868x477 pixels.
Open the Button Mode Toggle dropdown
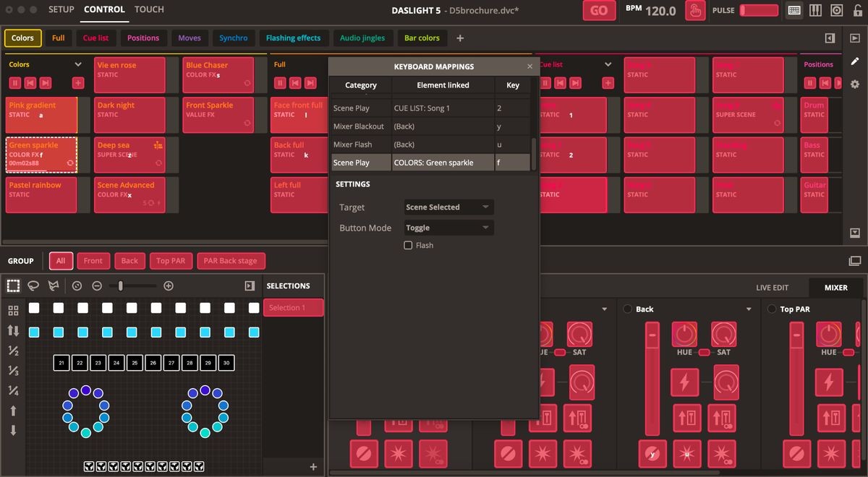tap(448, 228)
